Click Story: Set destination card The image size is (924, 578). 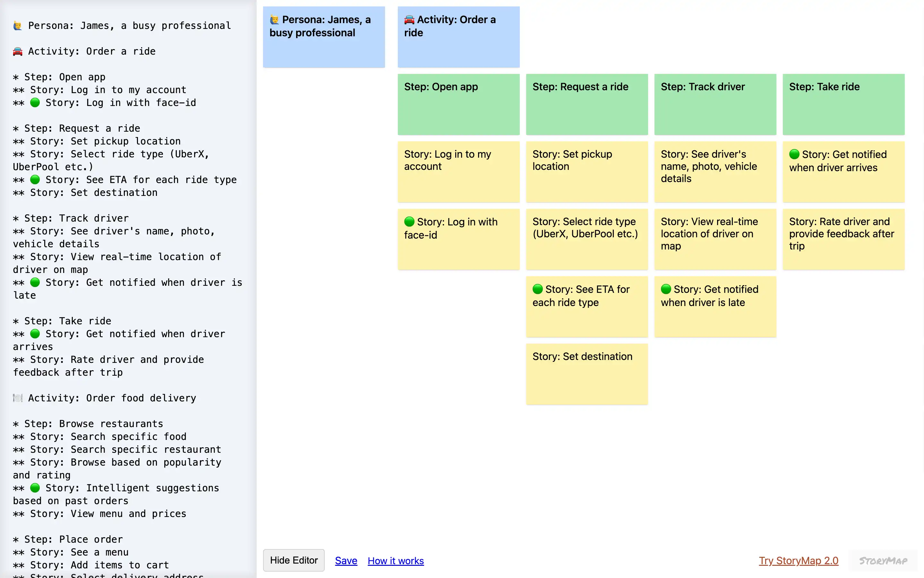coord(587,374)
